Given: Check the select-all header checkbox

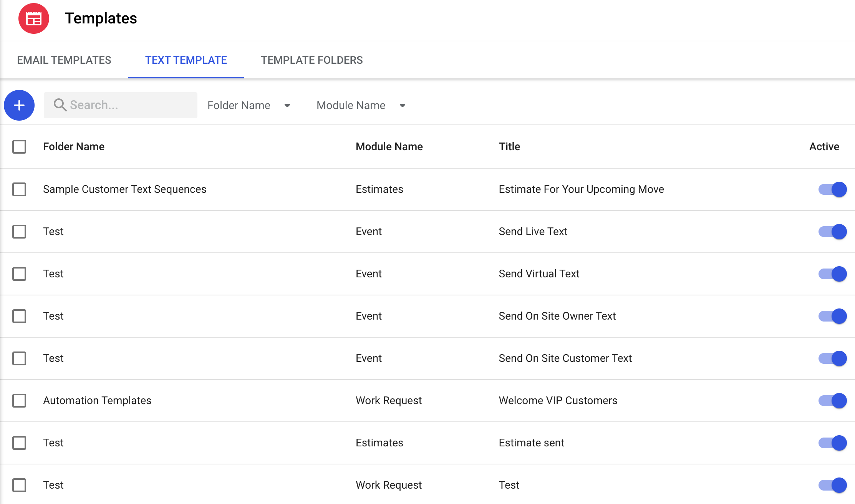Looking at the screenshot, I should coord(19,146).
